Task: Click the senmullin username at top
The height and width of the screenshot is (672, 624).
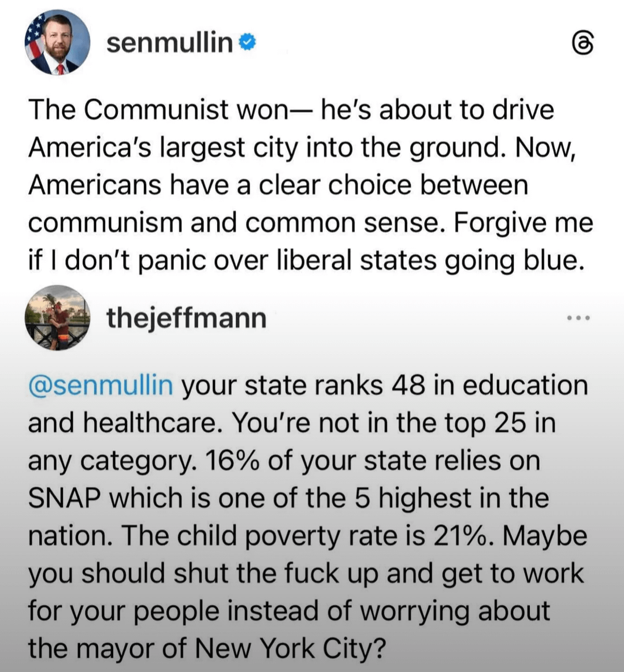Action: (x=169, y=43)
